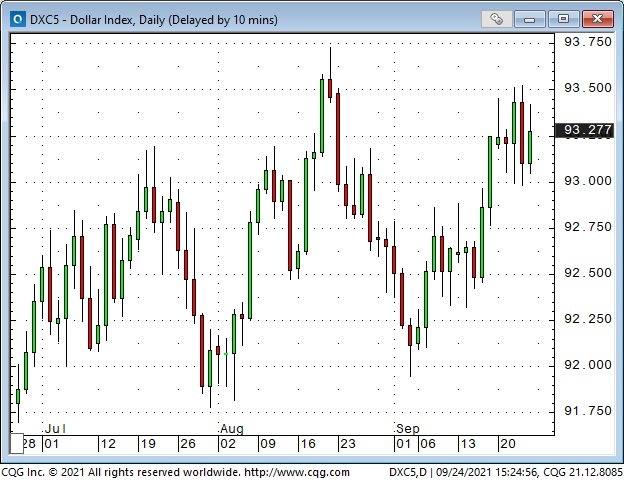
Task: Click date label 09 on time axis
Action: pyautogui.click(x=268, y=444)
